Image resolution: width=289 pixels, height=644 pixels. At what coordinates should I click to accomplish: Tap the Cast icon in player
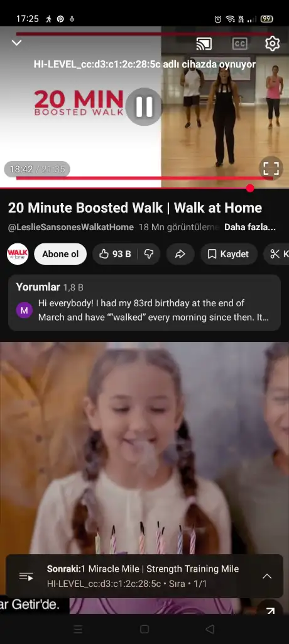(204, 43)
